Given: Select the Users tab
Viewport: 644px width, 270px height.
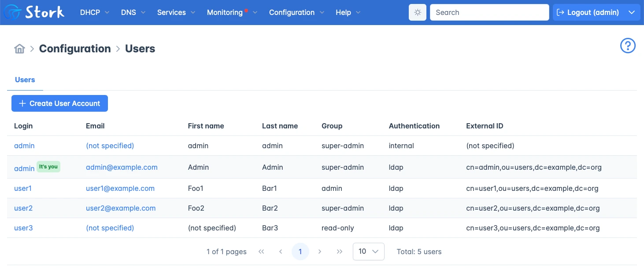Looking at the screenshot, I should coord(25,80).
